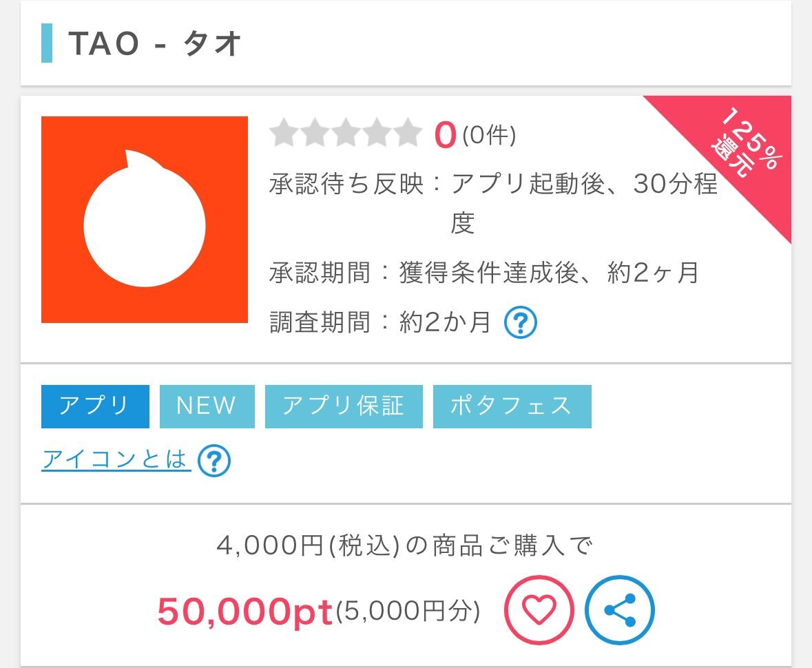
Task: Select the アプリ tag
Action: 95,406
